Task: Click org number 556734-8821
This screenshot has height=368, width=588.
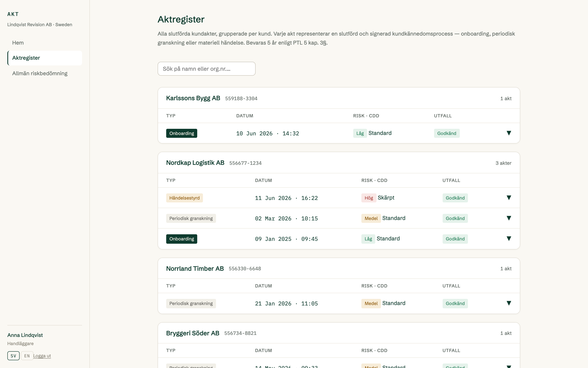Action: click(x=240, y=333)
